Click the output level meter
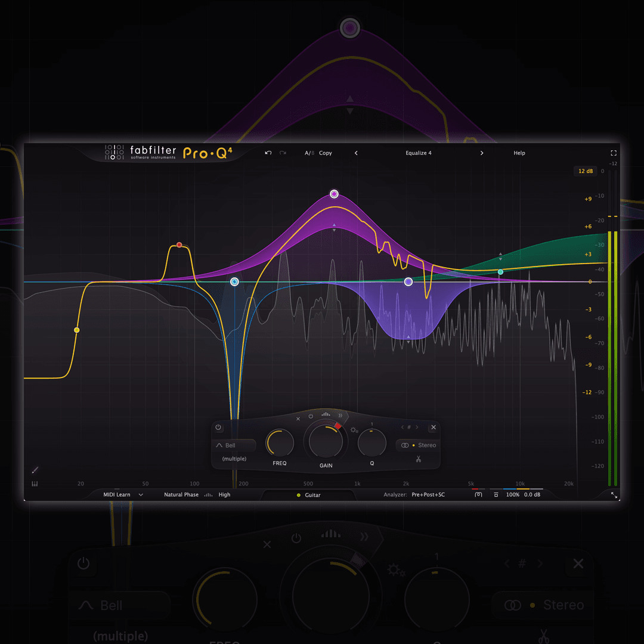This screenshot has width=644, height=644. click(613, 328)
